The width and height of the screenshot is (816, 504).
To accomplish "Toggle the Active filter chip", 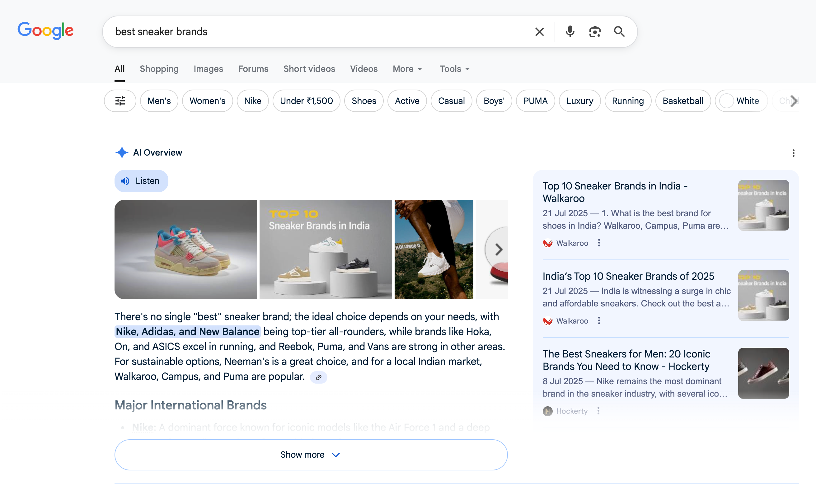I will [x=407, y=101].
